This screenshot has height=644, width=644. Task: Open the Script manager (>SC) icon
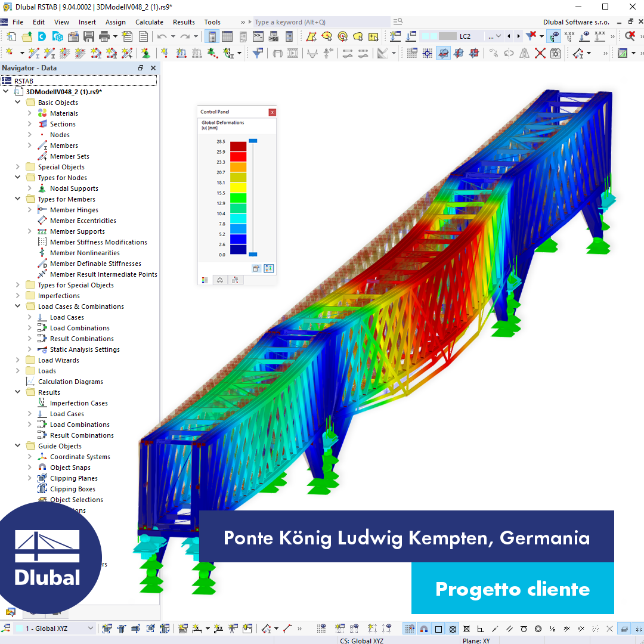(274, 36)
